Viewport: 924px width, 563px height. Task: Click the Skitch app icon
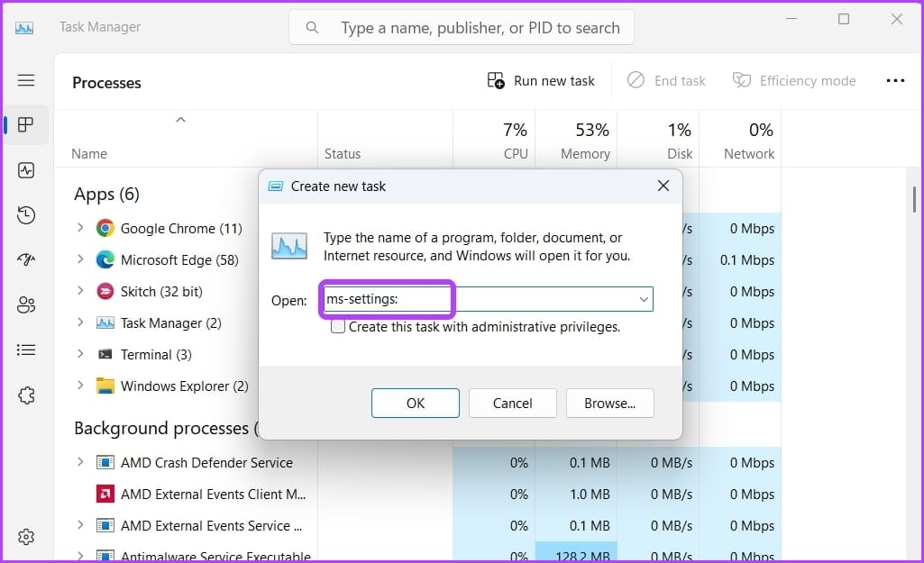[x=105, y=291]
